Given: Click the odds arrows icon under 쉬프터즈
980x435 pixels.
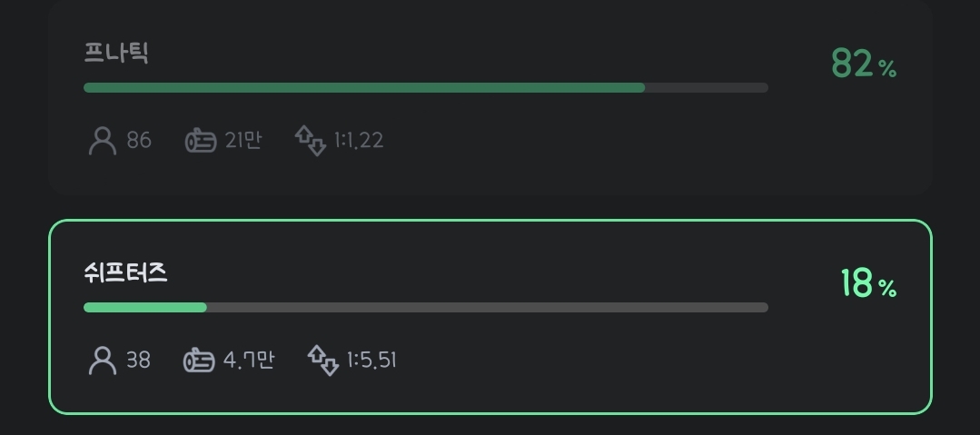Looking at the screenshot, I should [323, 361].
